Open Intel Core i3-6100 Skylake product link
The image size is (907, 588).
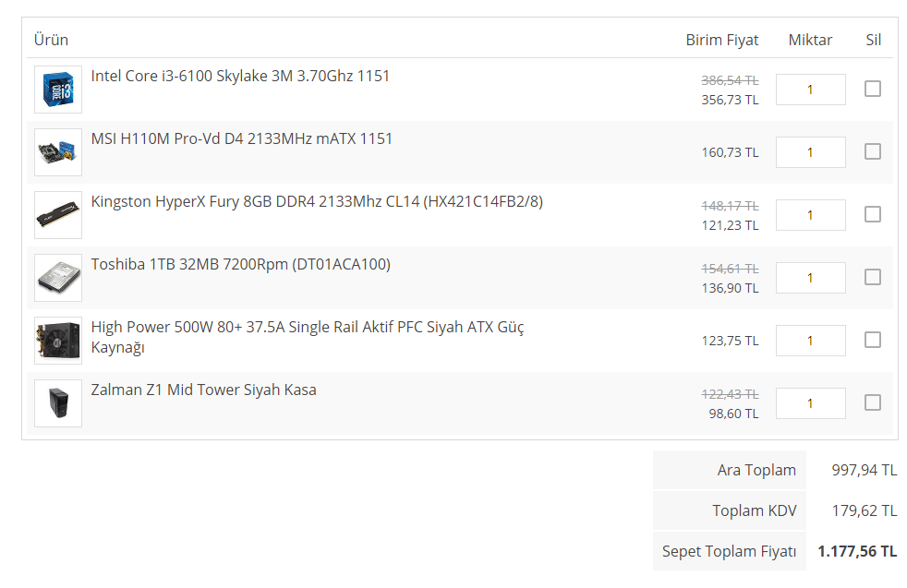(x=240, y=76)
